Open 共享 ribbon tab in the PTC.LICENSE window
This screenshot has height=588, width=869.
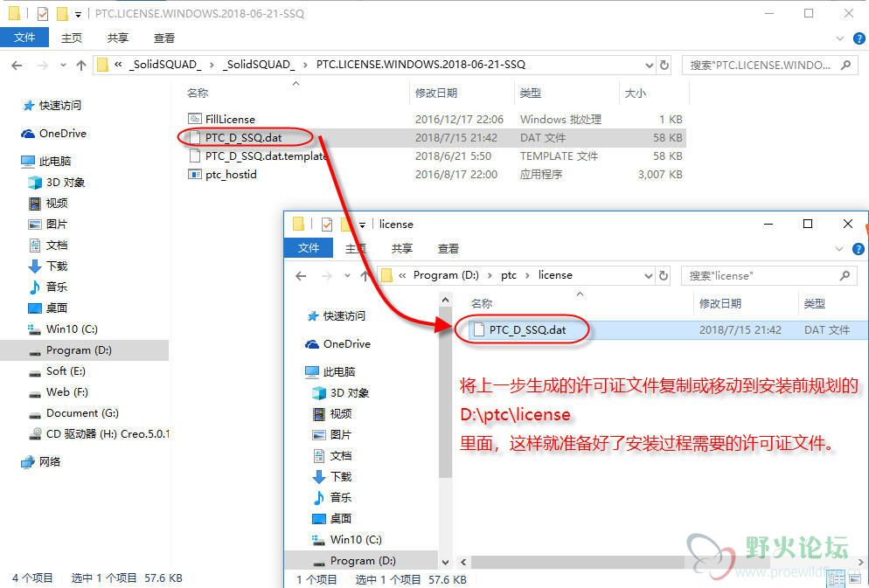(x=117, y=38)
